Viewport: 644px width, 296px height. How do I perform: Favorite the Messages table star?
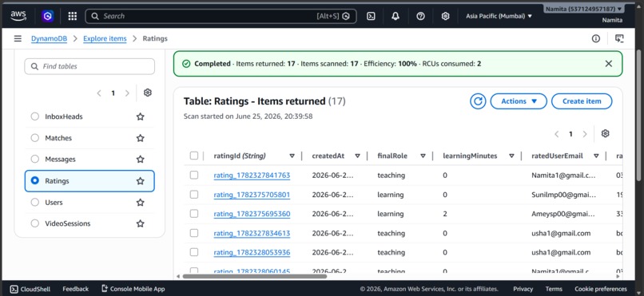[x=141, y=159]
